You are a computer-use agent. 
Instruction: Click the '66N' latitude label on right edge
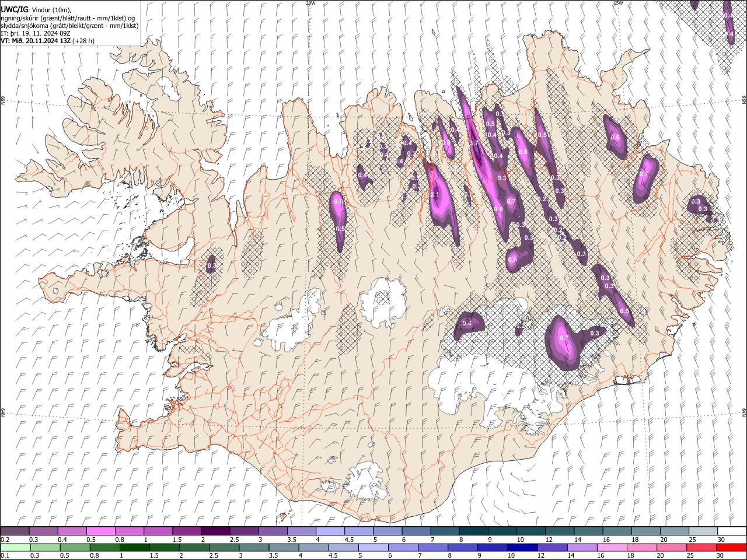[x=744, y=101]
